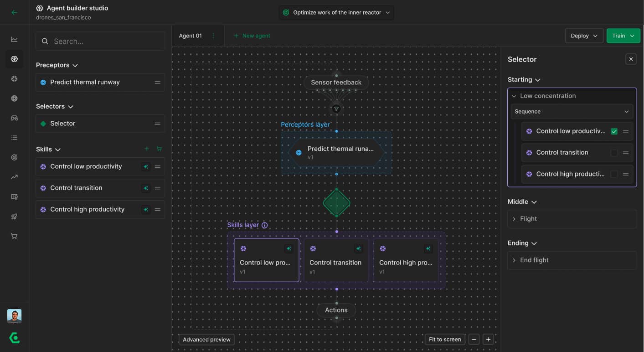Click drag handle of Selector list item

pyautogui.click(x=157, y=124)
